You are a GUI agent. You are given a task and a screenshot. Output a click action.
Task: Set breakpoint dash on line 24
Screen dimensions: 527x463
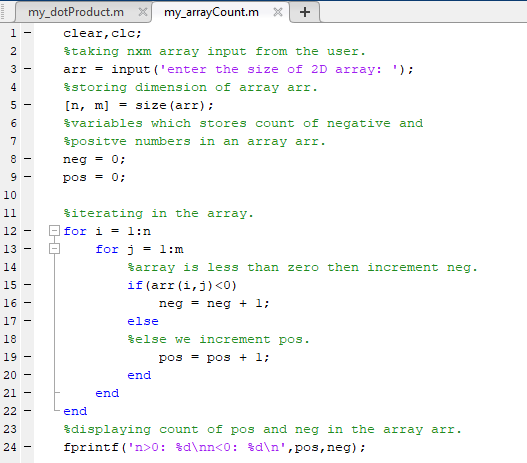(x=28, y=447)
